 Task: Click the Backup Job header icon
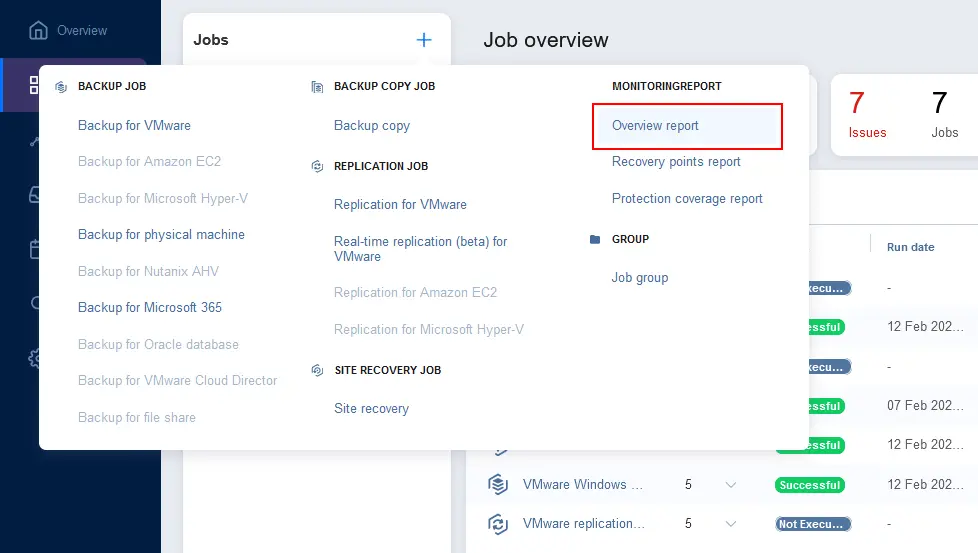(61, 87)
